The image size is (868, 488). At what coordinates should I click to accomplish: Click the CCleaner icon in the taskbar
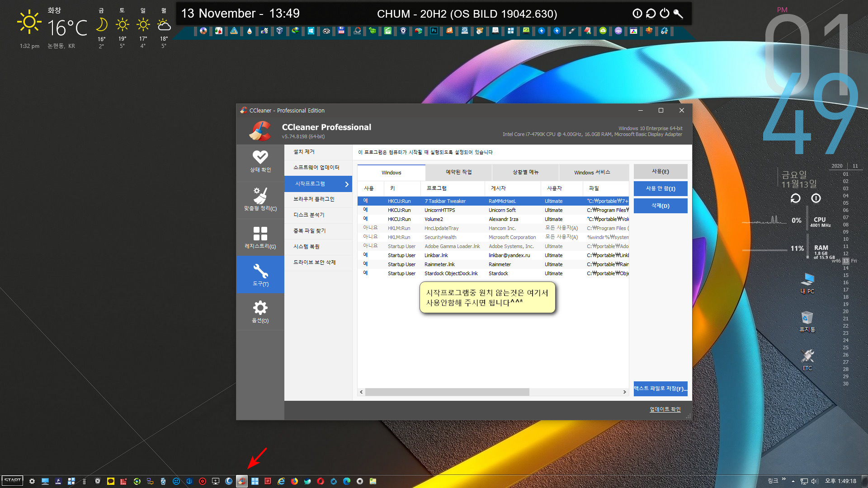pyautogui.click(x=242, y=481)
